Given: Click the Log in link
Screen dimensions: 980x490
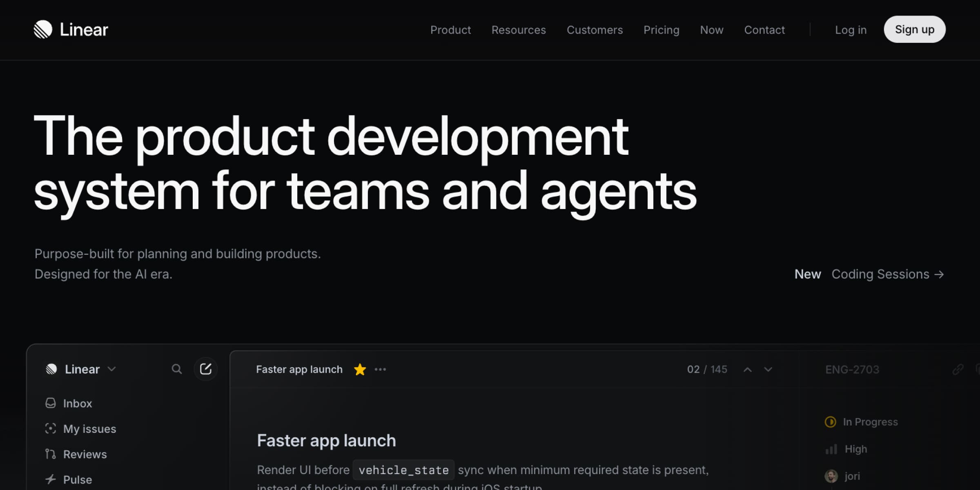Looking at the screenshot, I should [851, 30].
